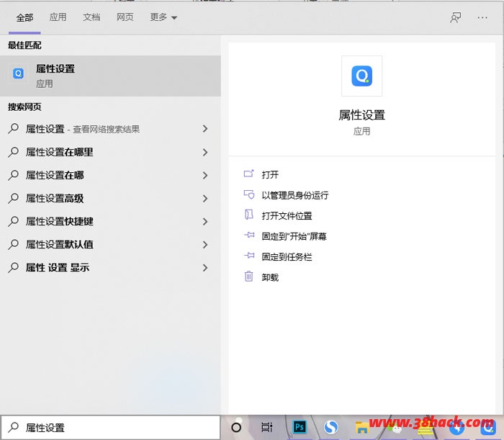Launch Sogou browser from the taskbar
Image resolution: width=504 pixels, height=440 pixels.
[x=330, y=428]
